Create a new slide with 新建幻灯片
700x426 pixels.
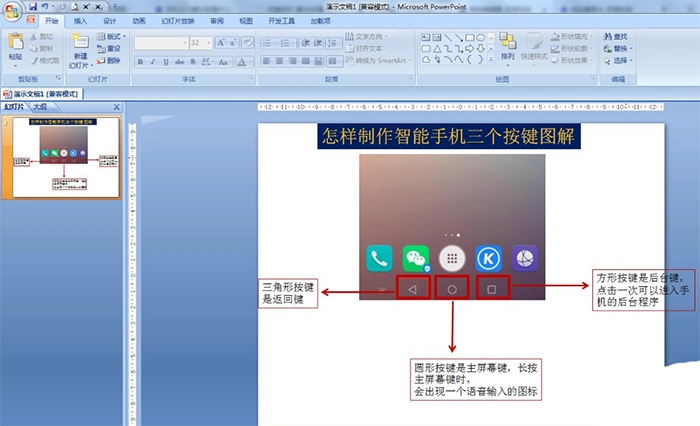pyautogui.click(x=80, y=50)
